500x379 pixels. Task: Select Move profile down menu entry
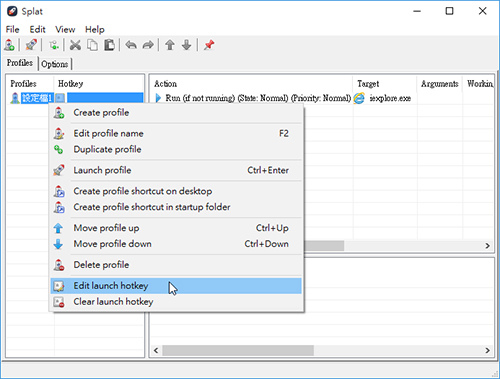[x=176, y=244]
